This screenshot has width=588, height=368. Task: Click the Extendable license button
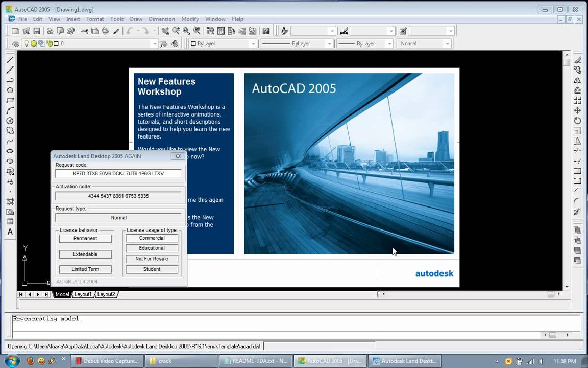coord(85,254)
